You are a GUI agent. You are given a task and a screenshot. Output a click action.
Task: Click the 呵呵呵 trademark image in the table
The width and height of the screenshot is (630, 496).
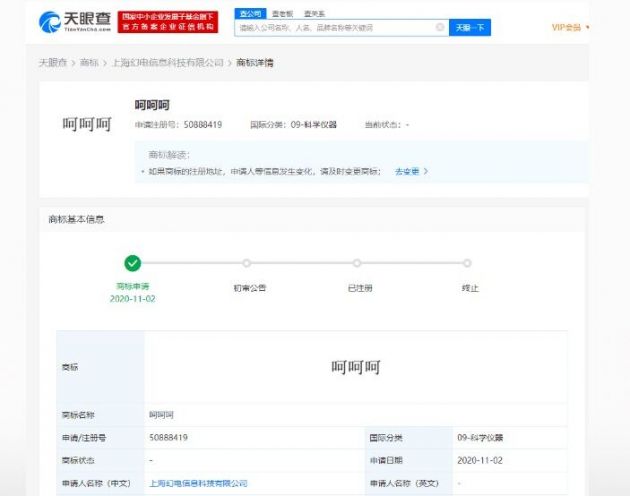pos(355,367)
